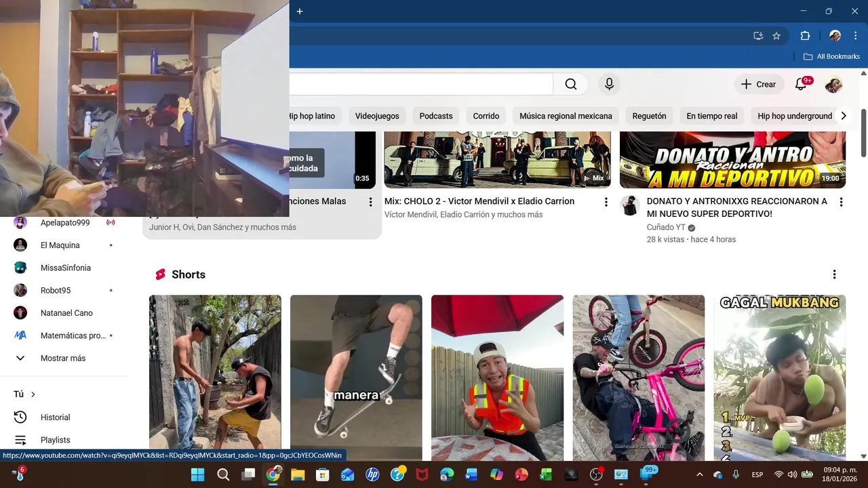The image size is (868, 488).
Task: Open the Mix: CHOLO 2 video title
Action: tap(479, 201)
